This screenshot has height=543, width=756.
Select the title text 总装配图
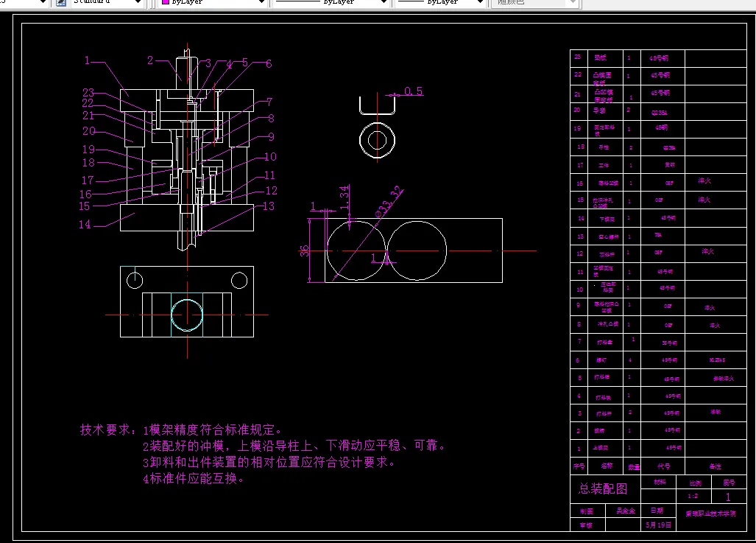603,489
